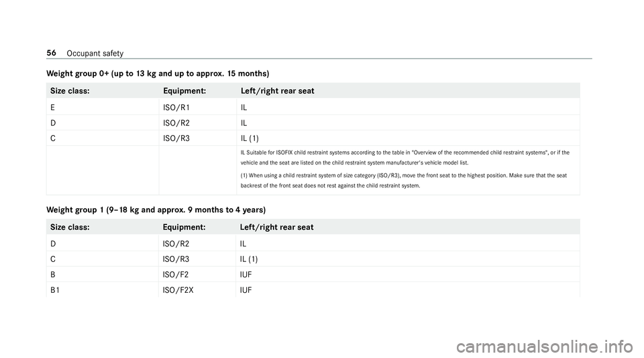The image size is (644, 358).
Task: Select ISO/F2X equipment cell
Action: pos(178,290)
